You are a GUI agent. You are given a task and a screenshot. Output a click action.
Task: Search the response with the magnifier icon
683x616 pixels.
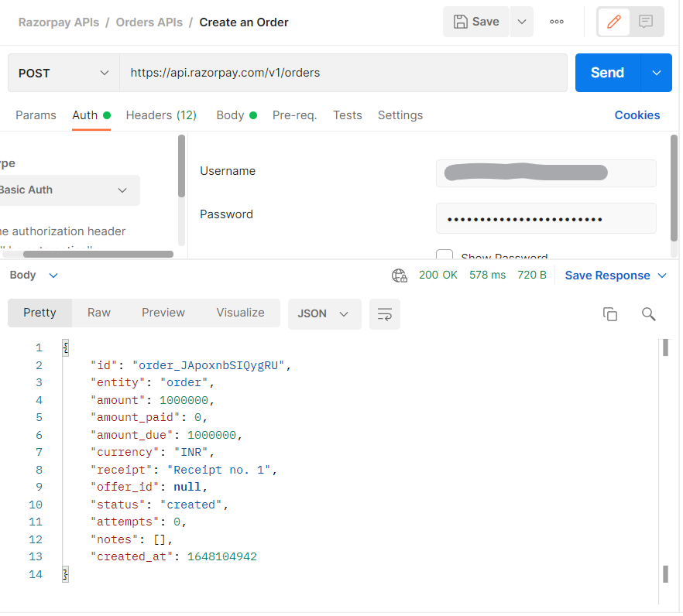point(650,315)
